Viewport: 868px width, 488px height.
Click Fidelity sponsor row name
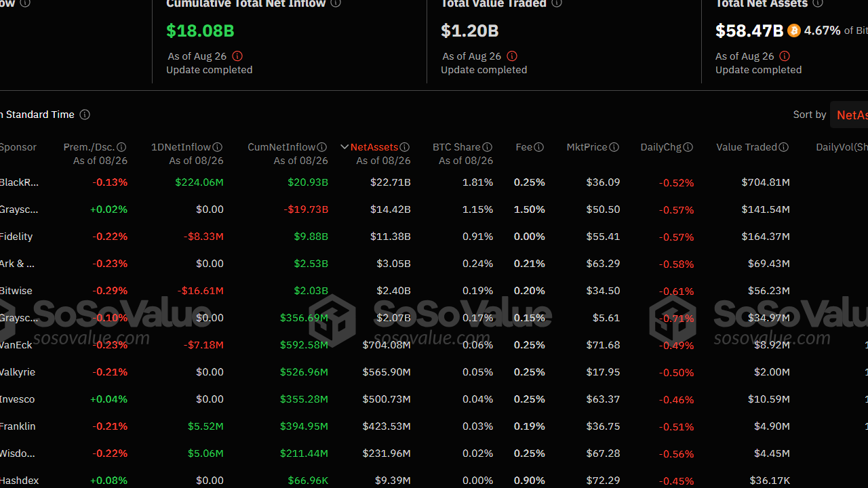pyautogui.click(x=16, y=237)
